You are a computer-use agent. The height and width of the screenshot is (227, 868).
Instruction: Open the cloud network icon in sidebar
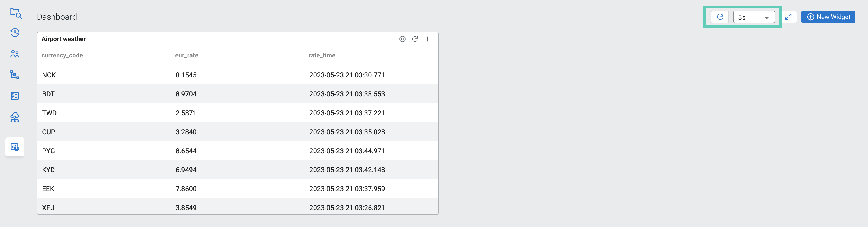pos(15,117)
